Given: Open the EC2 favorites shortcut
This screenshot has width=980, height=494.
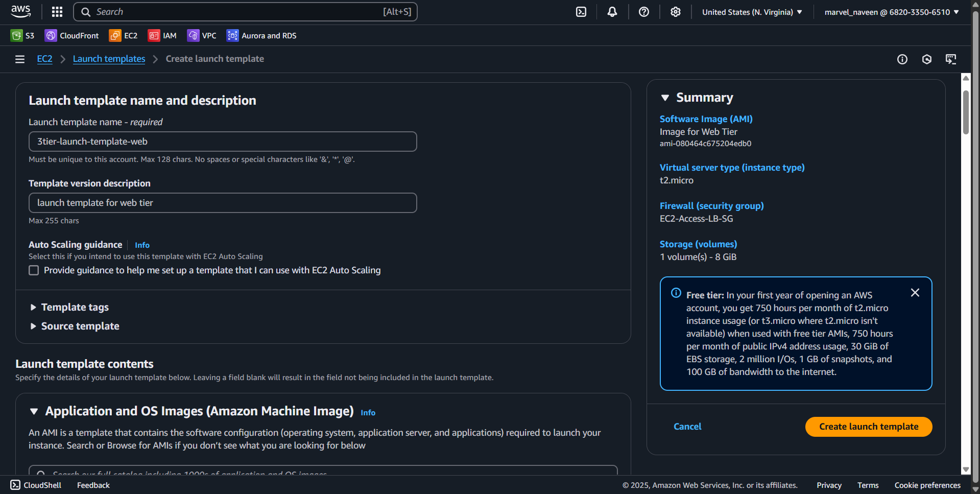Looking at the screenshot, I should (x=123, y=35).
